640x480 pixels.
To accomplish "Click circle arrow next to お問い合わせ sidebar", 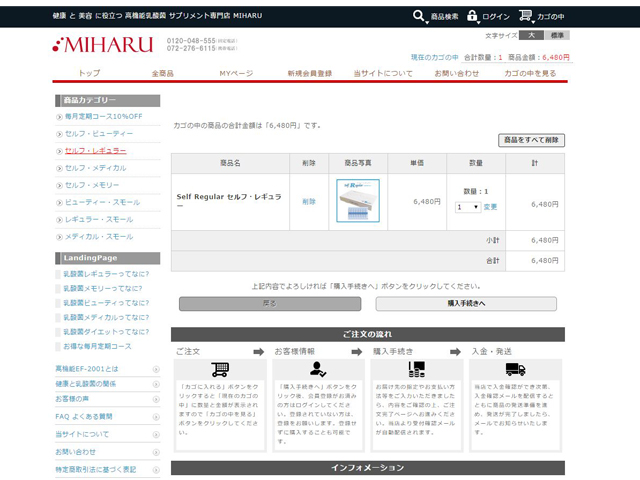I will (156, 452).
